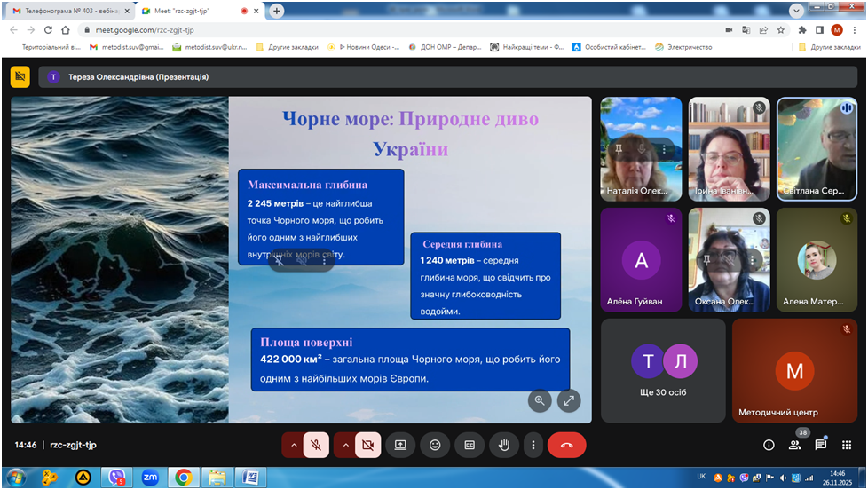Image resolution: width=868 pixels, height=490 pixels.
Task: Expand video settings arrow beside camera
Action: 343,445
